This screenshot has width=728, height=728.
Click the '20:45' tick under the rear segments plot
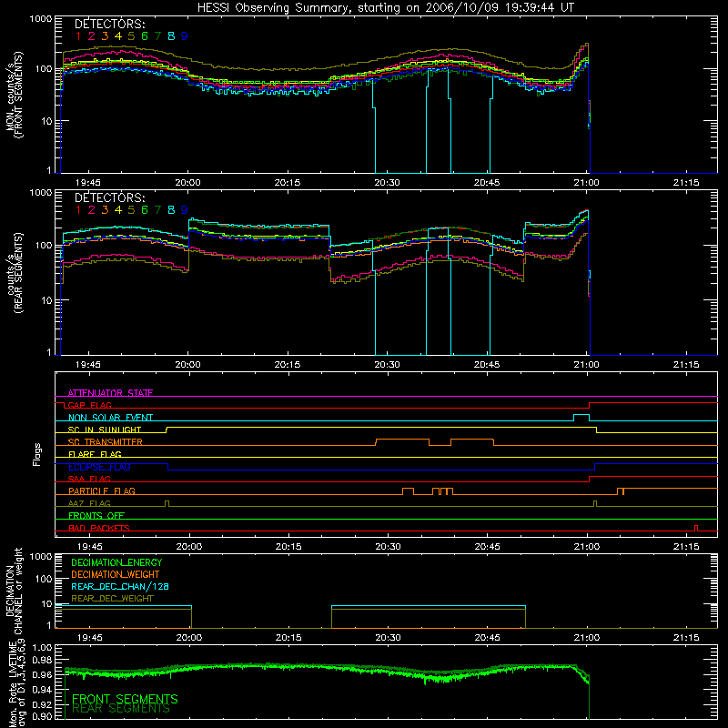coord(487,365)
